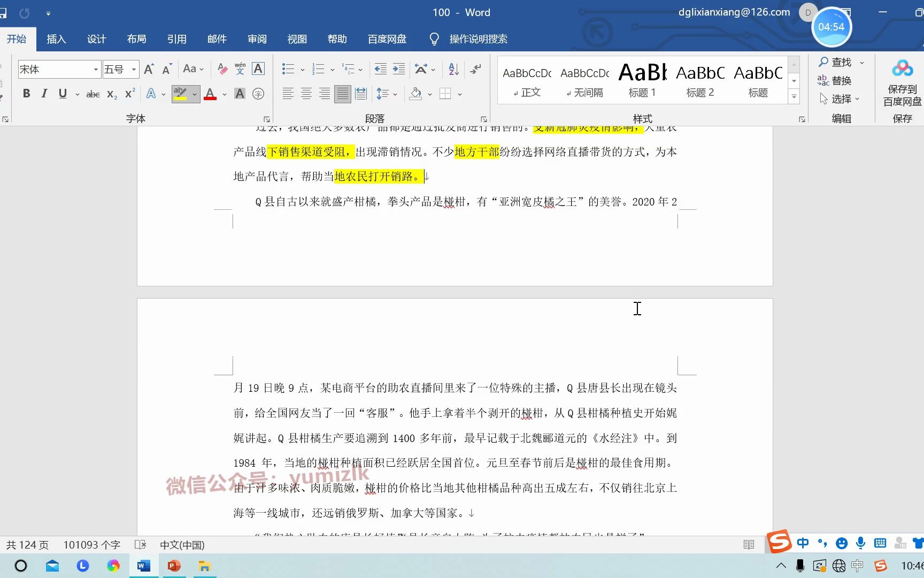Expand styles gallery more arrow
924x578 pixels.
point(794,97)
